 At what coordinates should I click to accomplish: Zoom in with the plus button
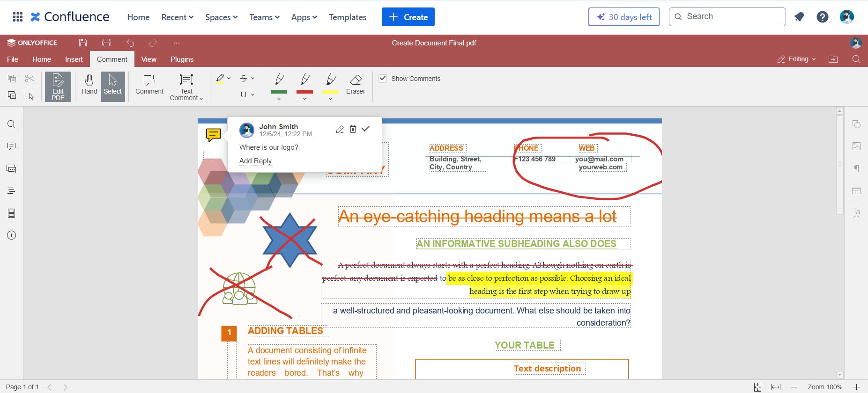pyautogui.click(x=856, y=387)
